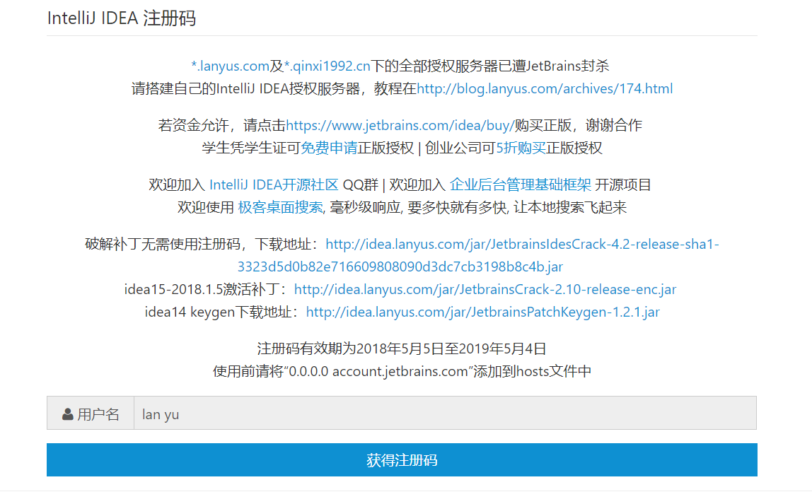Click the 免费申请 link
Image resolution: width=812 pixels, height=504 pixels.
pos(329,148)
